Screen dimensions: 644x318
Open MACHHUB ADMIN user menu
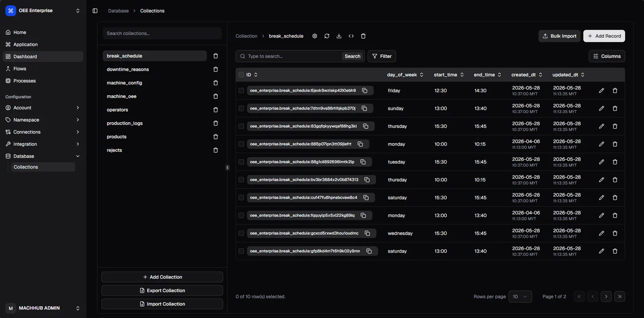[43, 308]
